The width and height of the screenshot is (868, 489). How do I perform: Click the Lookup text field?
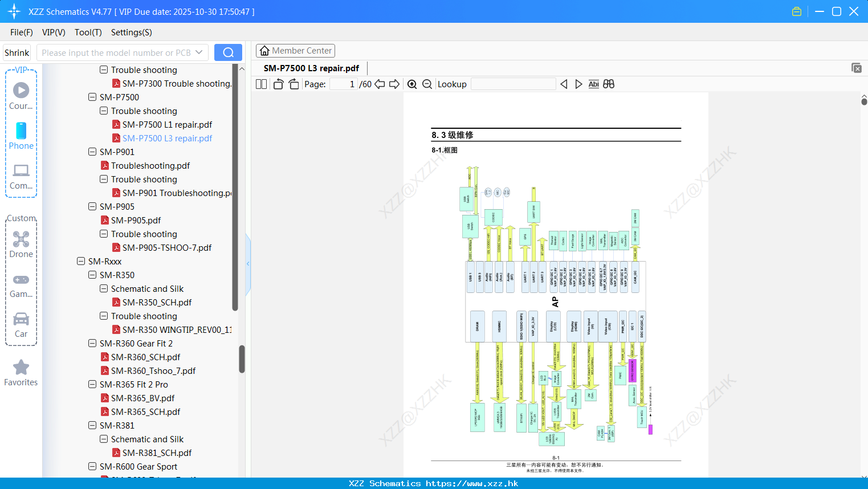514,84
